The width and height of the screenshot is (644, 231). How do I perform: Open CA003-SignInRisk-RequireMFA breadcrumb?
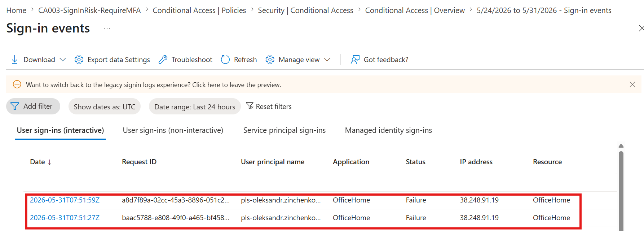(89, 10)
